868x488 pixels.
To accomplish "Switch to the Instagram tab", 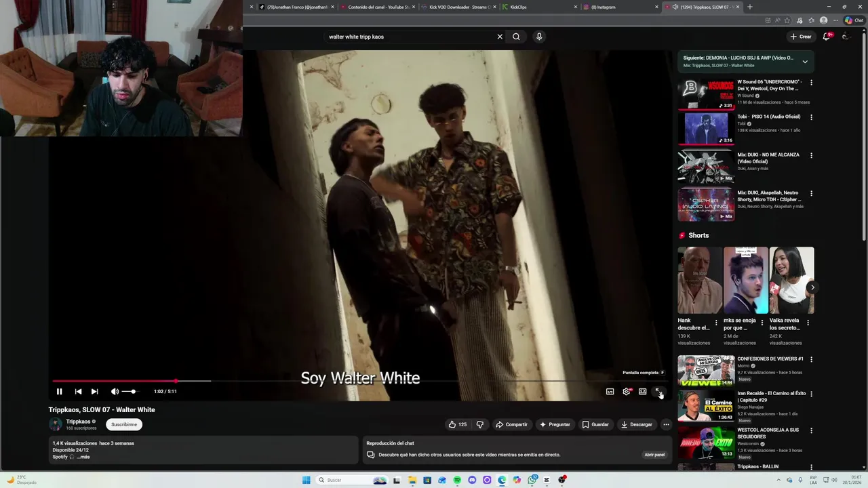I will 620,7.
